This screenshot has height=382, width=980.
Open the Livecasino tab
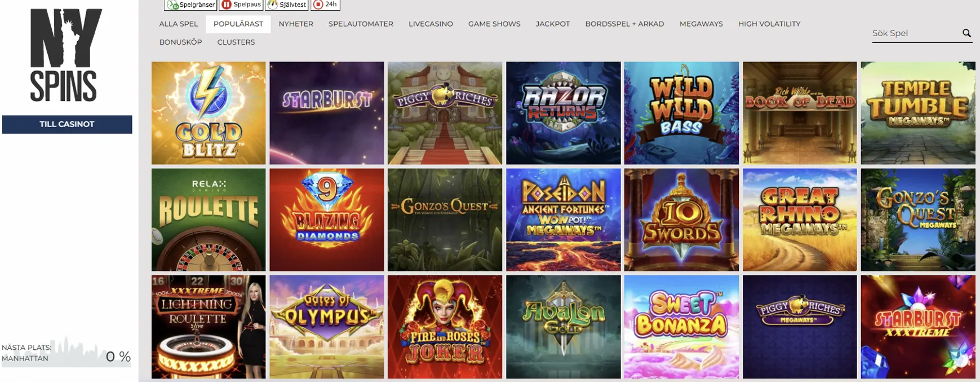pos(431,24)
